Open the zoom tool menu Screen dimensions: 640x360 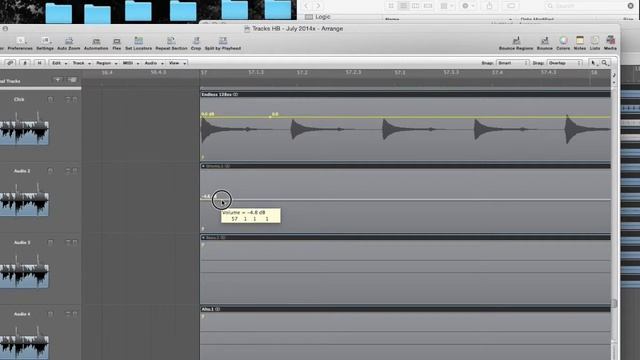[x=605, y=63]
